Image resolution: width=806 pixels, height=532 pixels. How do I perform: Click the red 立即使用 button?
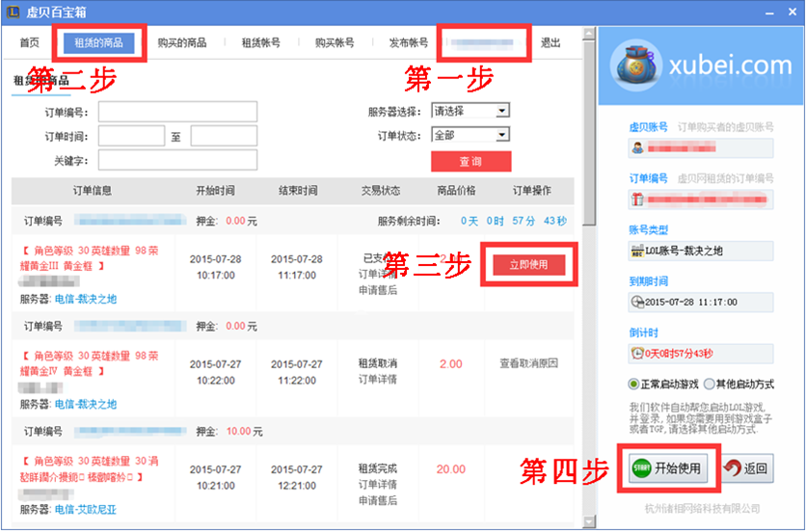527,265
